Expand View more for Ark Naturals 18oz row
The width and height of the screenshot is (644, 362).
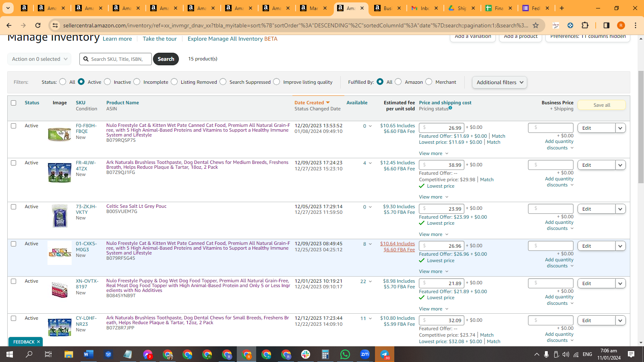tap(433, 197)
